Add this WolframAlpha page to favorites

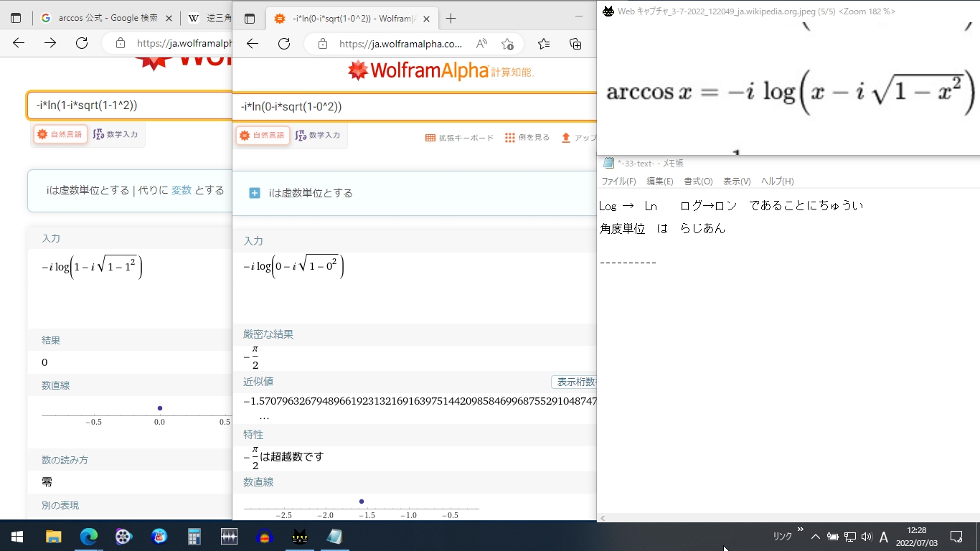pos(507,44)
